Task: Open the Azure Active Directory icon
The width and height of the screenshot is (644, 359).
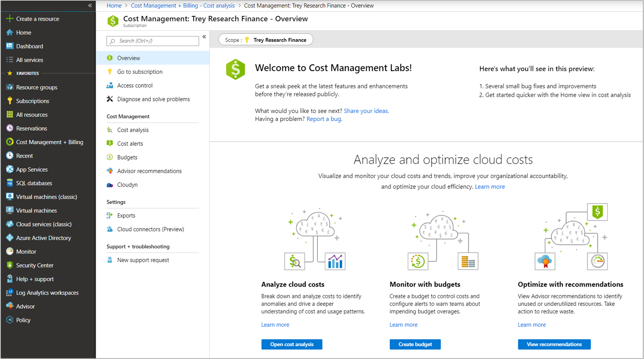Action: [x=10, y=238]
